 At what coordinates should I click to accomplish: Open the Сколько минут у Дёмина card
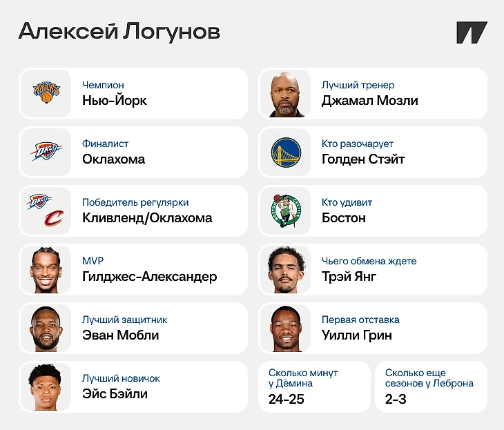[313, 387]
